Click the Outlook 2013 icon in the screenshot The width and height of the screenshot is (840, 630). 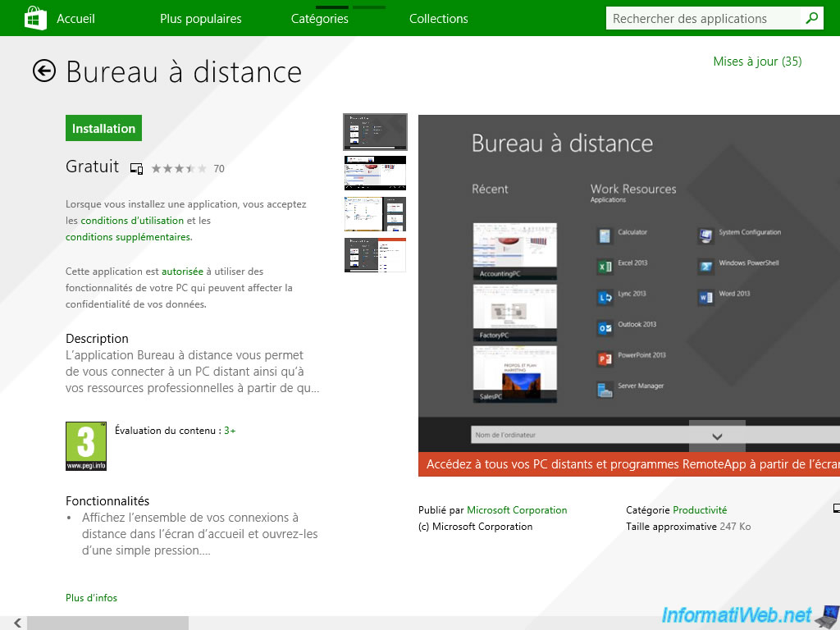[605, 328]
